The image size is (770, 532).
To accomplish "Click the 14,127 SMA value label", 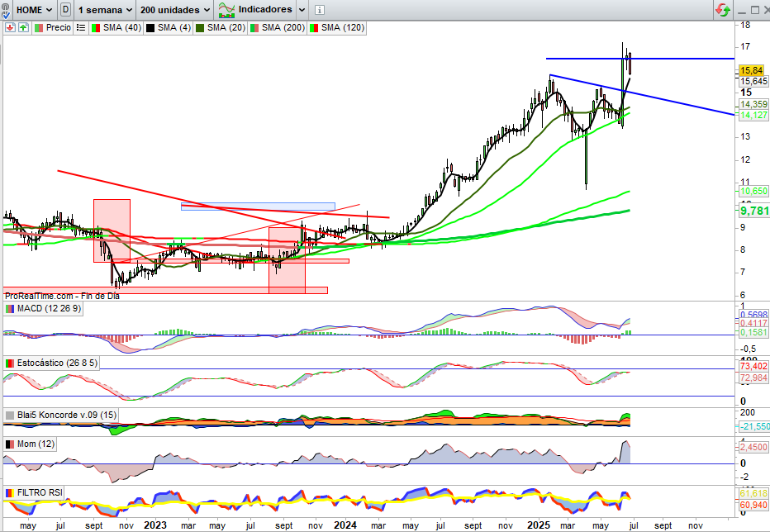I will 753,115.
